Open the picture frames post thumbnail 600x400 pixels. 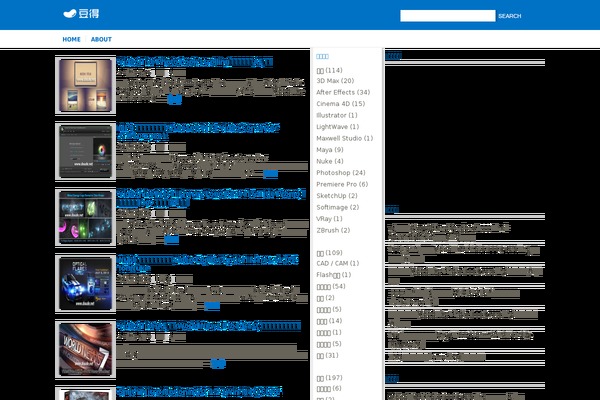(x=85, y=85)
